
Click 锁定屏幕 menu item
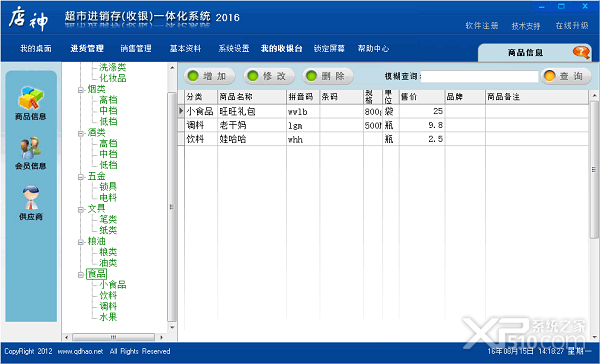[329, 49]
